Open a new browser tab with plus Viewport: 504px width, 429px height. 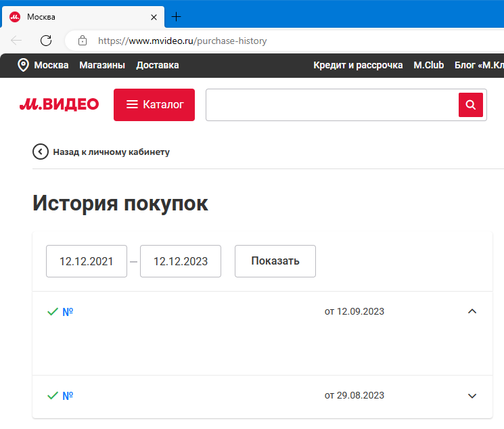click(x=176, y=17)
